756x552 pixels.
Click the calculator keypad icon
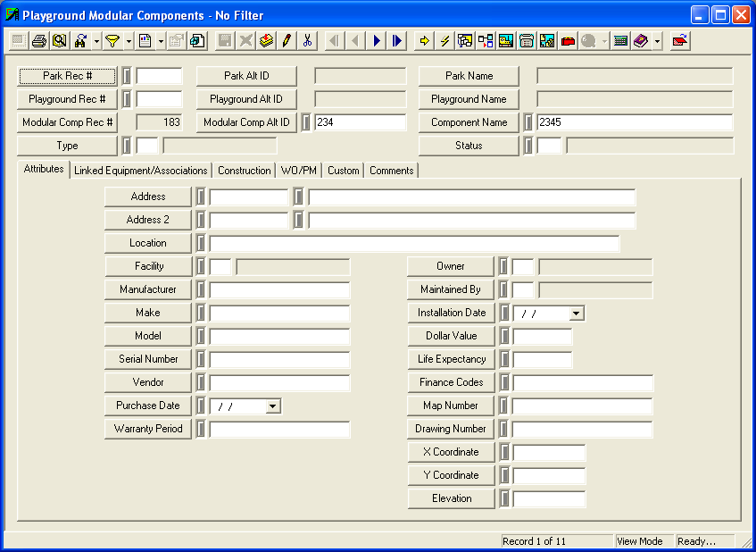point(527,41)
